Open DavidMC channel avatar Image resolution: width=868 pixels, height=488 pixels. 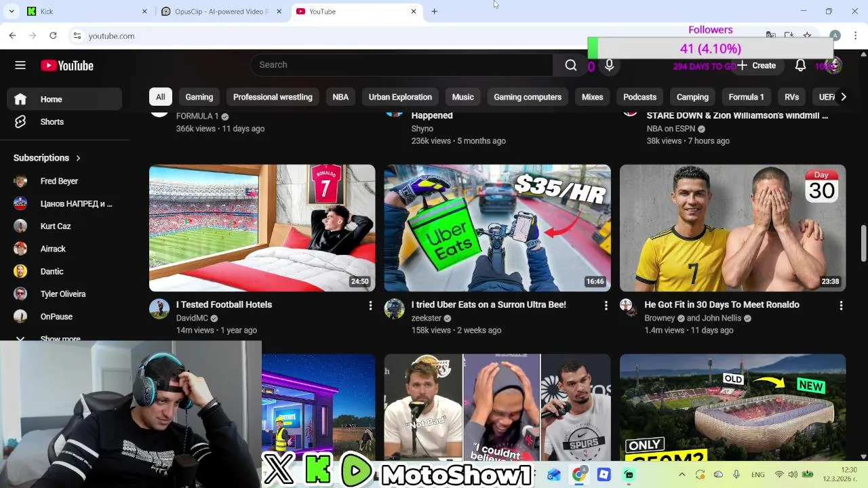coord(159,309)
